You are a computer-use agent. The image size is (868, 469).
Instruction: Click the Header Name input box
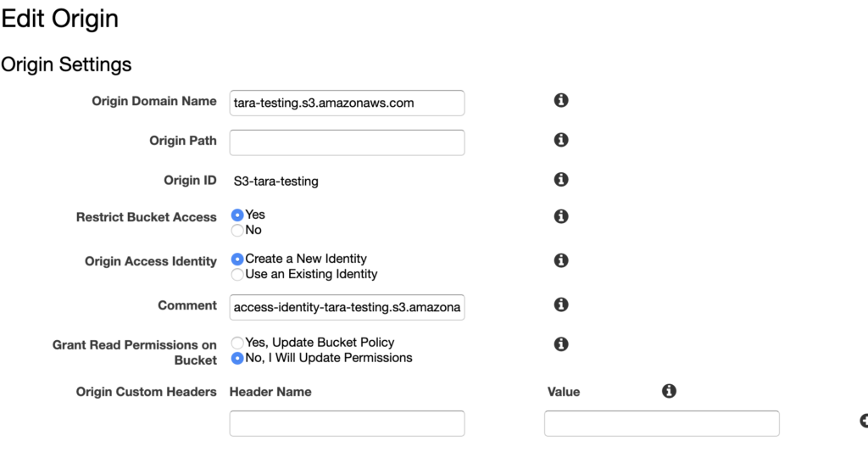coord(347,423)
